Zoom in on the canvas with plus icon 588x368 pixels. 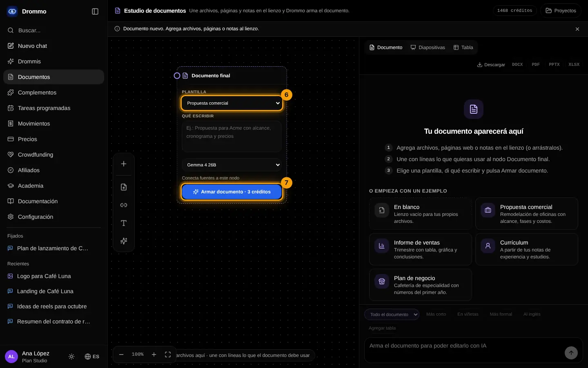(154, 355)
